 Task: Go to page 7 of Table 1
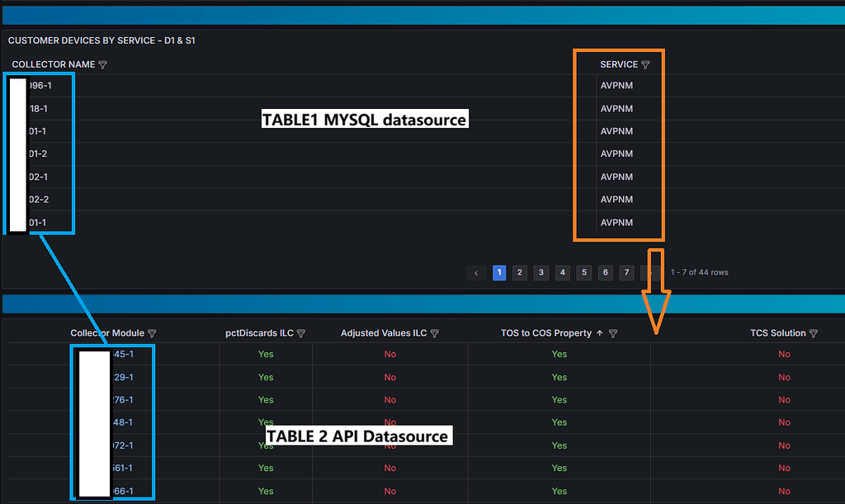[x=626, y=272]
